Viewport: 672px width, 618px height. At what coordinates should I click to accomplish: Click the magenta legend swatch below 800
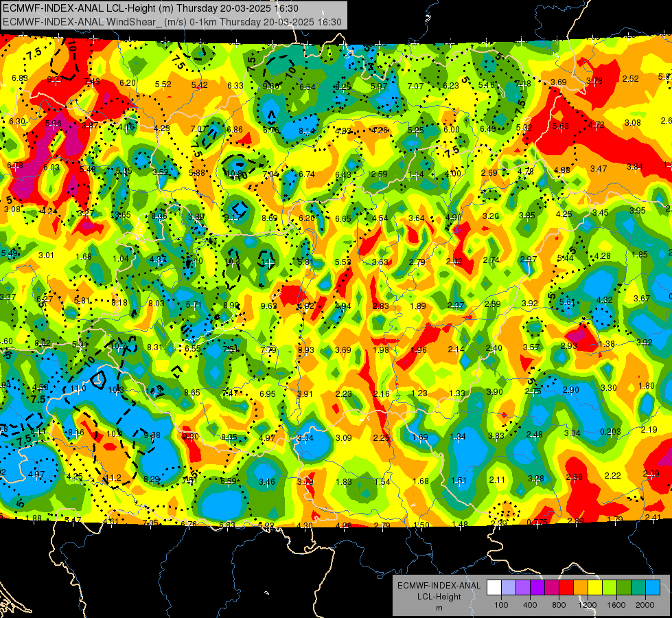(x=552, y=588)
